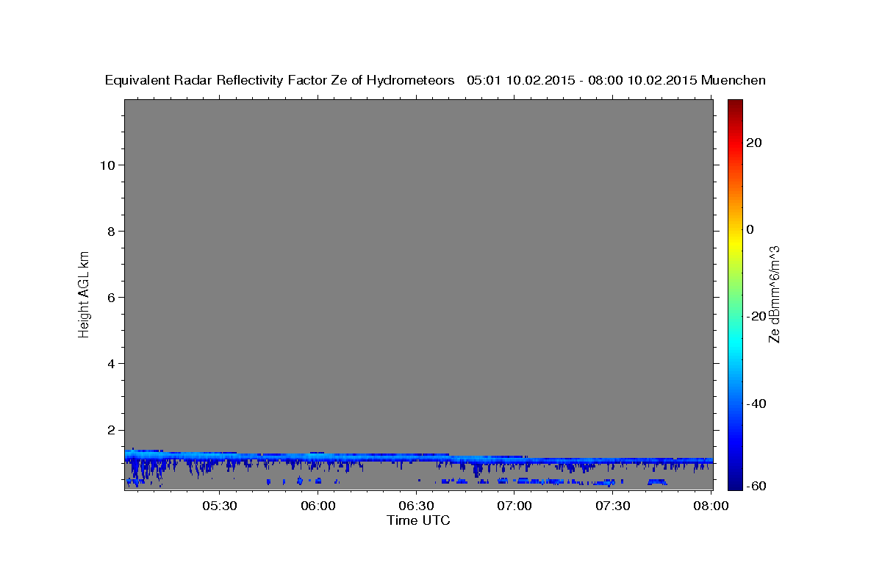
Task: Click the 08:00 time tick label
Action: coord(711,506)
